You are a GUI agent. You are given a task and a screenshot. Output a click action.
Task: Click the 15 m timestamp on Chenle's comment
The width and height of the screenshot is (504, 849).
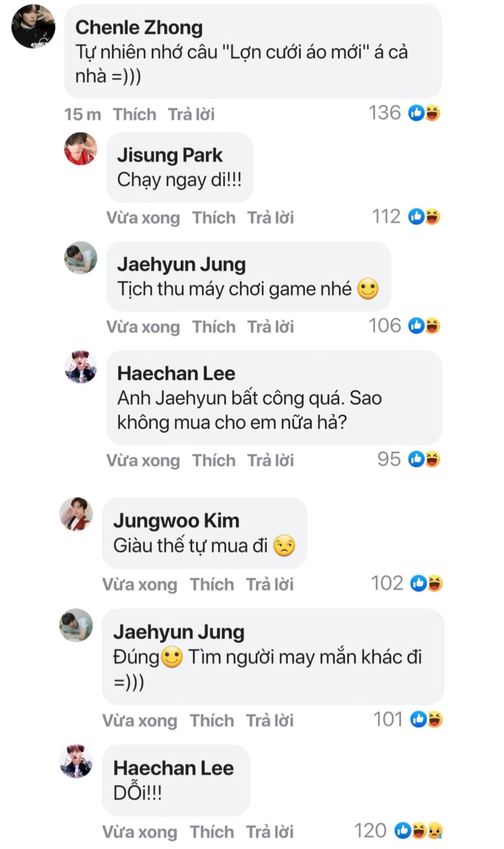tap(82, 114)
